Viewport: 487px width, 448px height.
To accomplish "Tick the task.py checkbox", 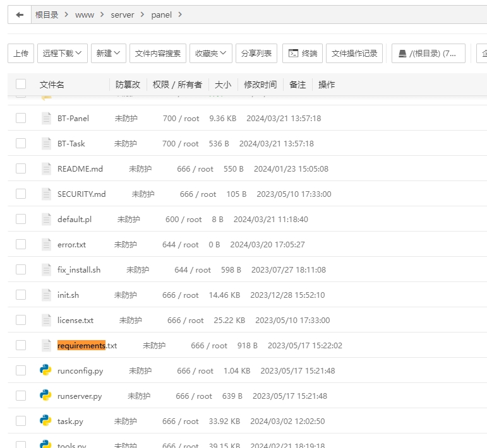I will (x=21, y=421).
